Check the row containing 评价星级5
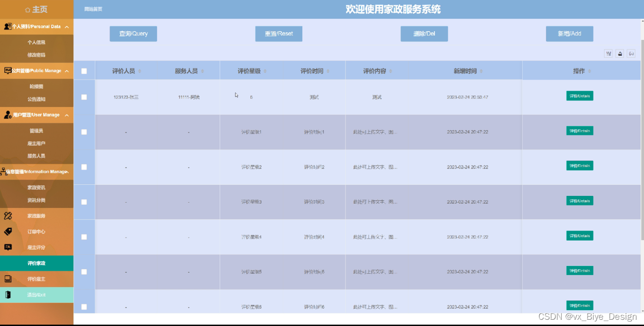 click(84, 272)
